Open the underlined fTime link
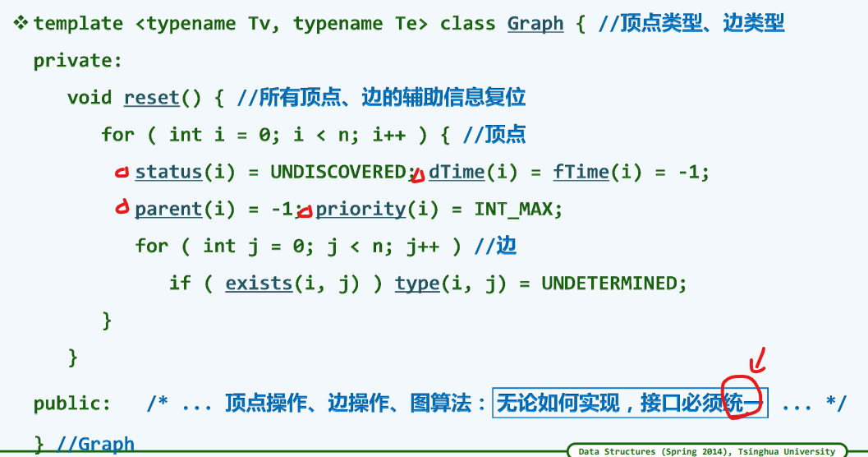 [x=581, y=172]
